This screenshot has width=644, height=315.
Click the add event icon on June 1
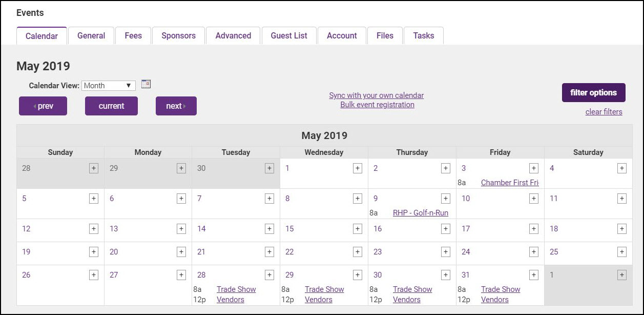[621, 274]
